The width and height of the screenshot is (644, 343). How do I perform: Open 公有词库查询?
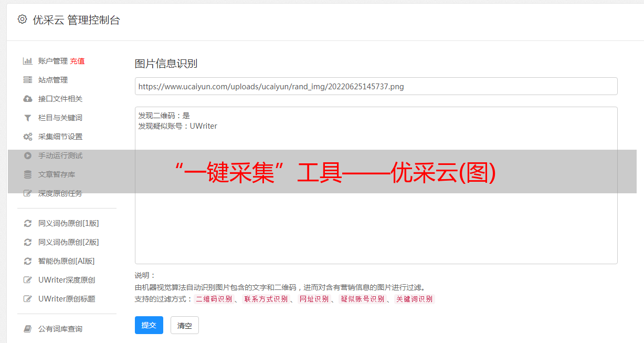click(60, 329)
